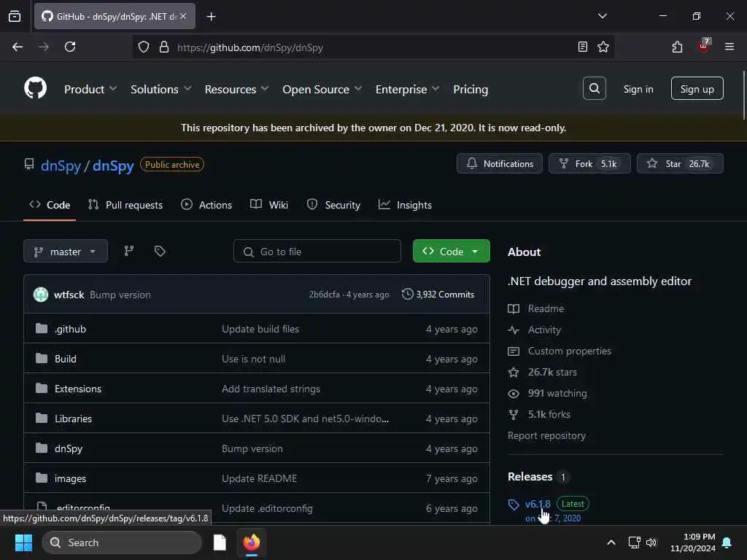Click the Windows Start button

coord(23,542)
